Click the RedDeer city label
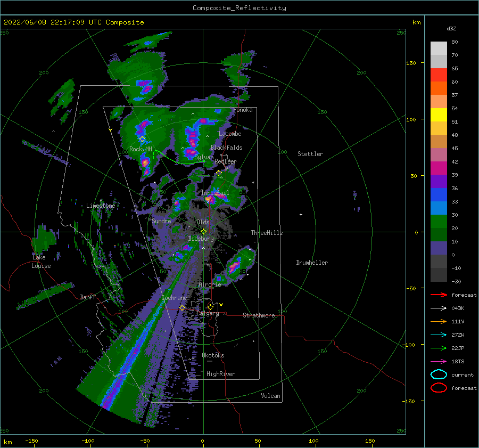The width and height of the screenshot is (479, 448). coord(226,161)
